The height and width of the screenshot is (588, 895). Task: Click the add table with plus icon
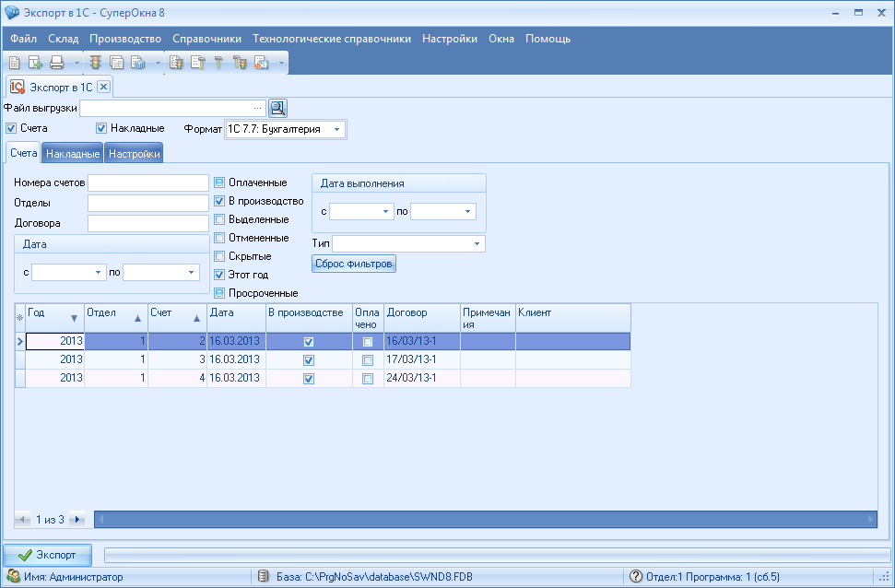[35, 63]
